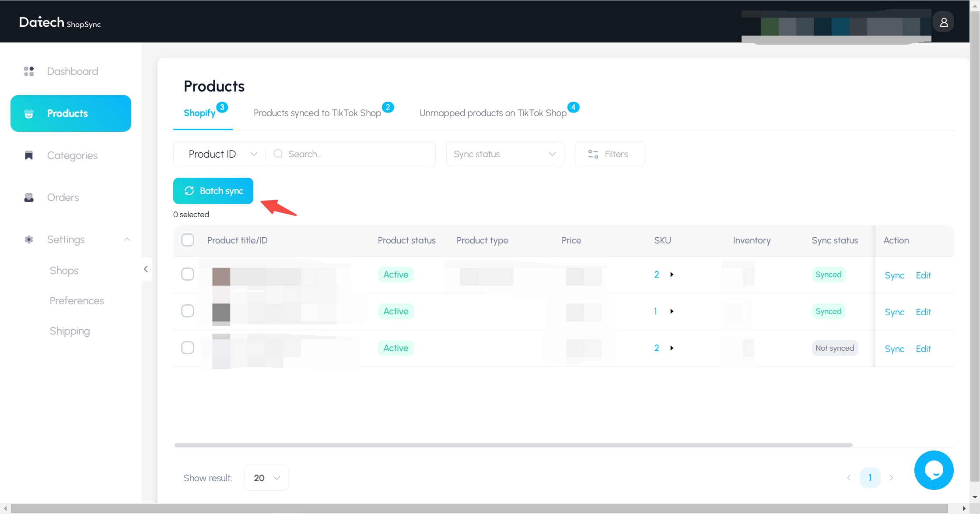This screenshot has height=514, width=980.
Task: Expand SKU variants for first product
Action: tap(672, 274)
